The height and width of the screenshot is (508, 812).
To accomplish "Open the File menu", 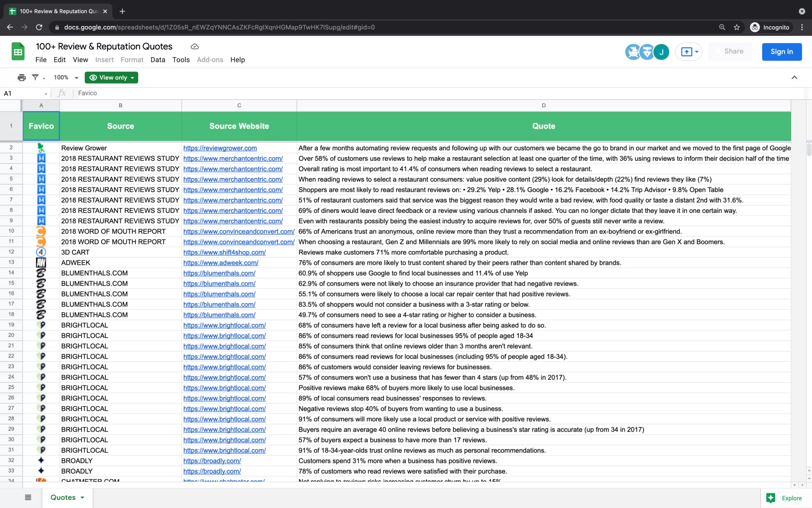I will 41,60.
